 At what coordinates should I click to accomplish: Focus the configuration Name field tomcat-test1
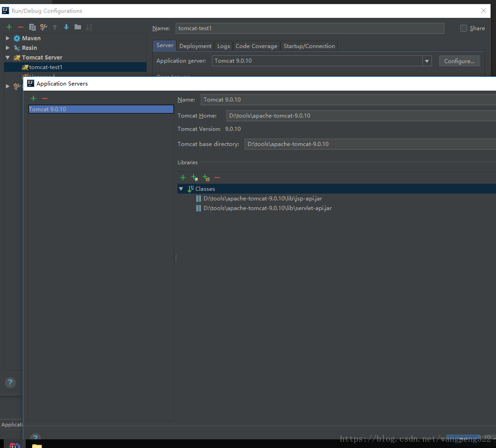[310, 28]
